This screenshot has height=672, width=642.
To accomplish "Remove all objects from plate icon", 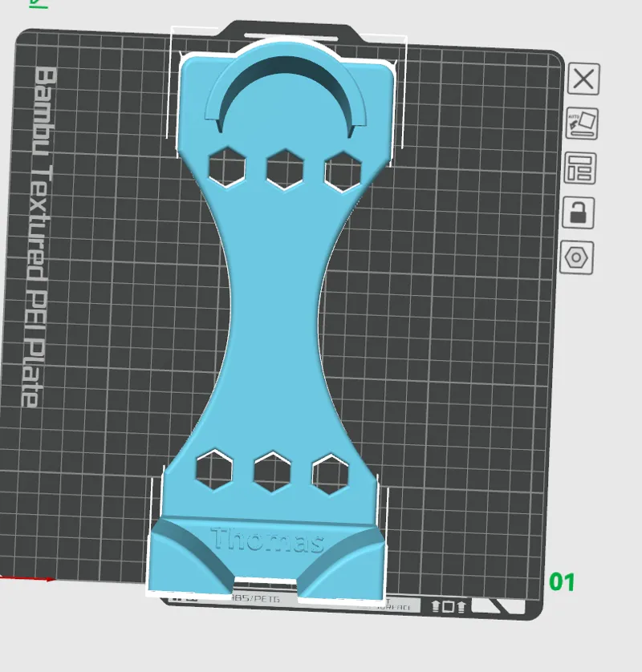I will pos(583,79).
